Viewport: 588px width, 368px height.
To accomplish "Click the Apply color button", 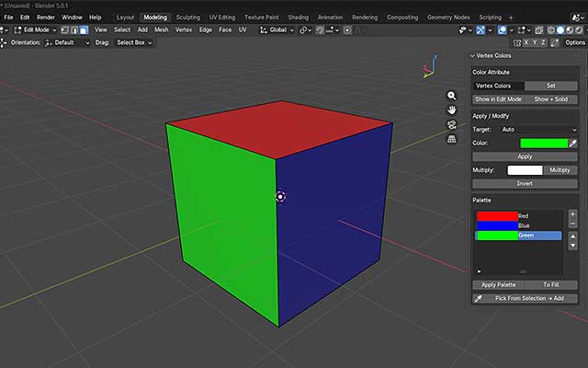I will 525,156.
